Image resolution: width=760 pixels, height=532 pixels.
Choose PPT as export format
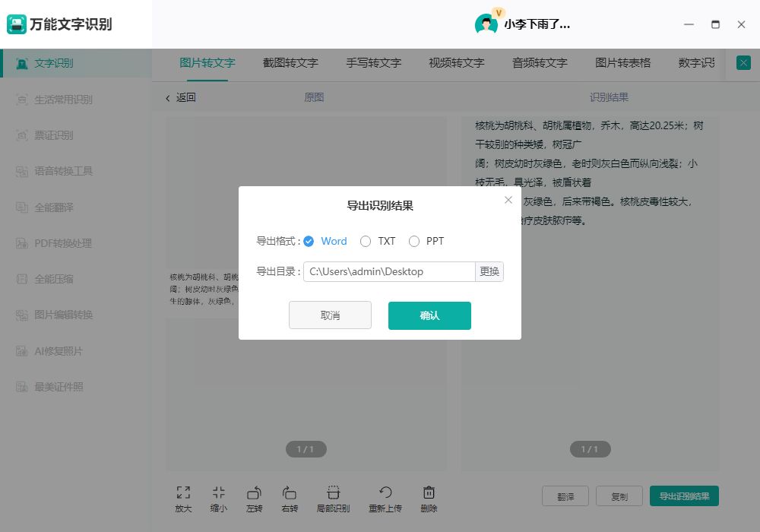click(x=414, y=241)
